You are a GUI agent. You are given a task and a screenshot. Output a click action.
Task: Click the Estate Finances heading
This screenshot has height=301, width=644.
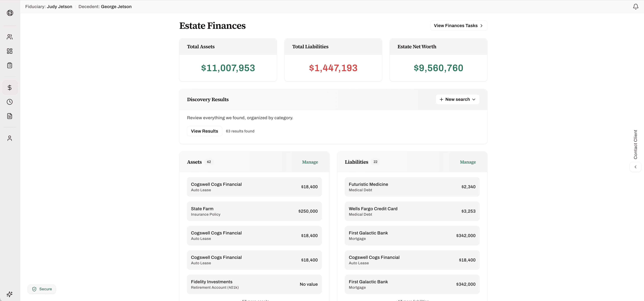click(x=212, y=25)
